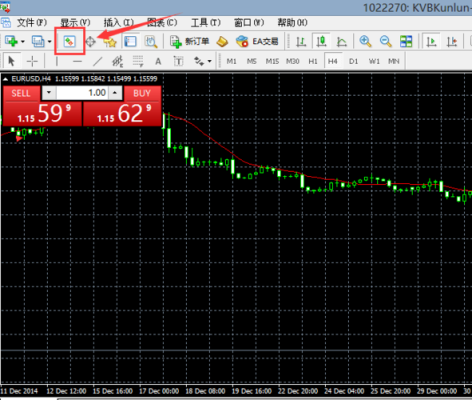Image resolution: width=472 pixels, height=400 pixels.
Task: Click the 新订单 new order button
Action: pos(189,42)
